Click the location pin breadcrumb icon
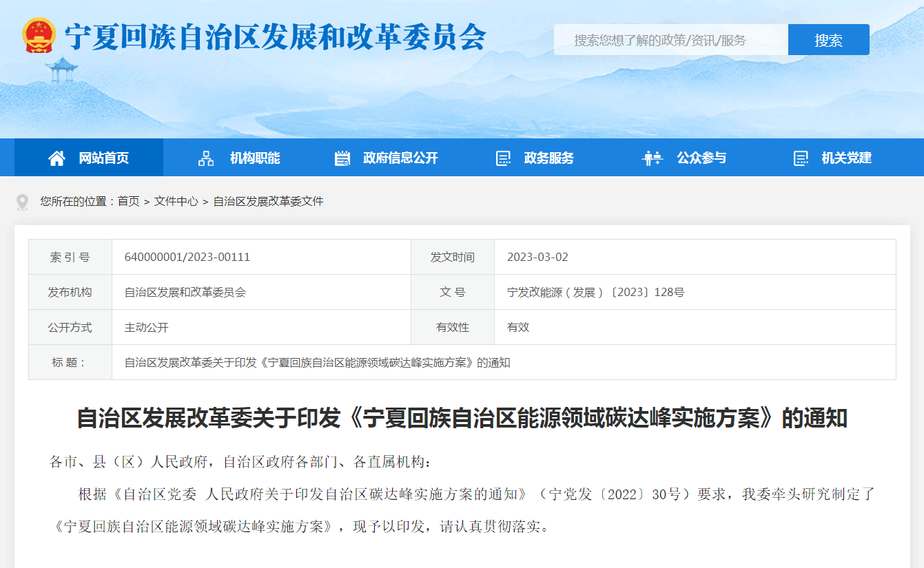 click(22, 202)
